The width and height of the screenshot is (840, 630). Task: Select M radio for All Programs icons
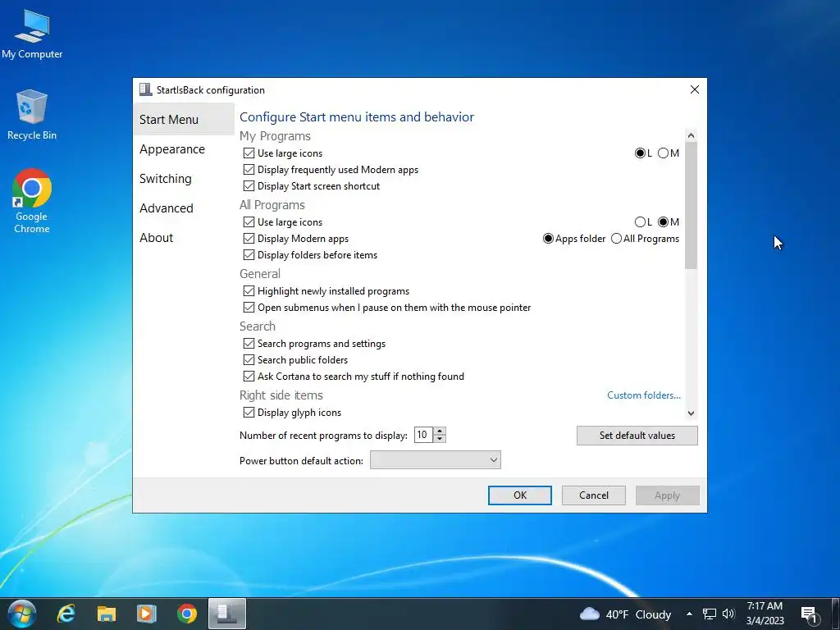[x=663, y=221]
